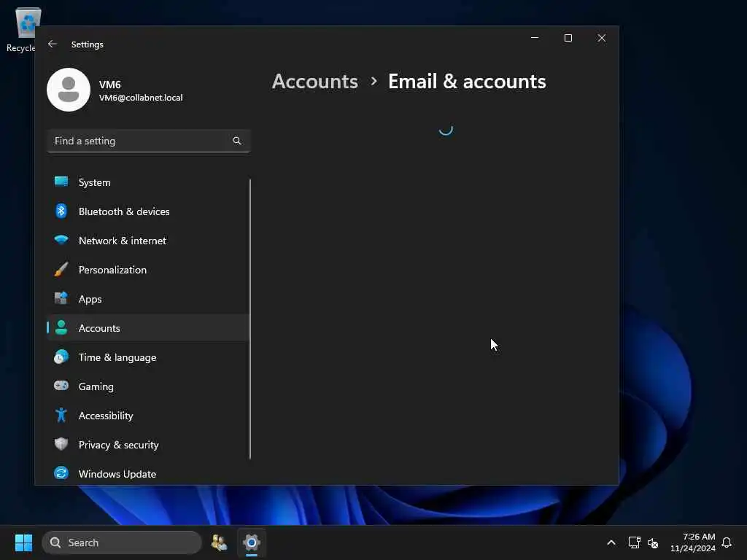Click the magnifier icon in Find a setting
The height and width of the screenshot is (560, 747).
pos(237,141)
